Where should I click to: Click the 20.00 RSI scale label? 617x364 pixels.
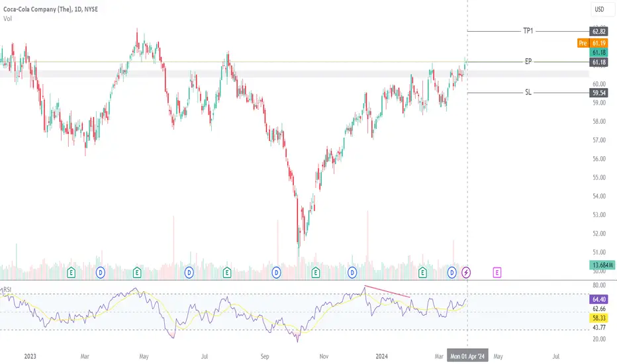(599, 339)
